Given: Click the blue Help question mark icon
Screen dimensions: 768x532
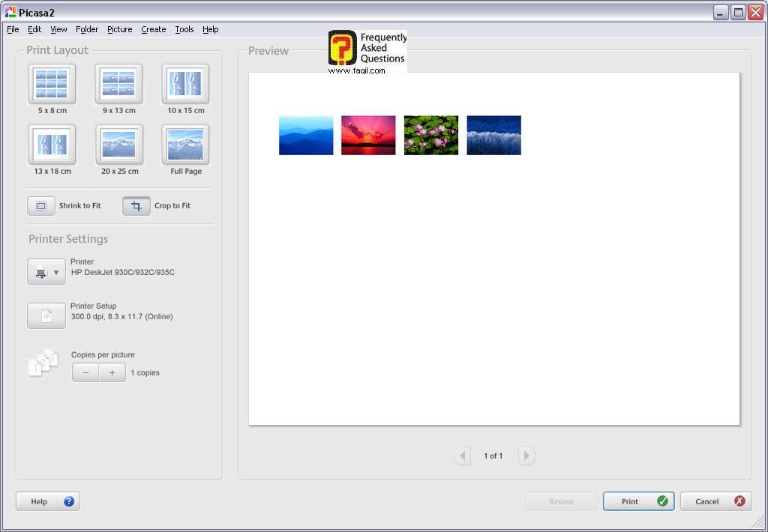Looking at the screenshot, I should pyautogui.click(x=69, y=501).
